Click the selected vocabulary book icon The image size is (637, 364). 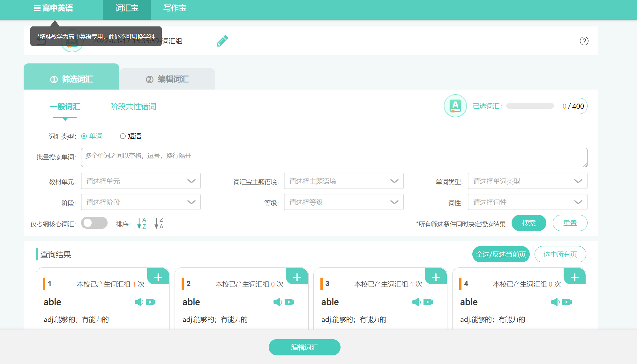click(x=455, y=106)
